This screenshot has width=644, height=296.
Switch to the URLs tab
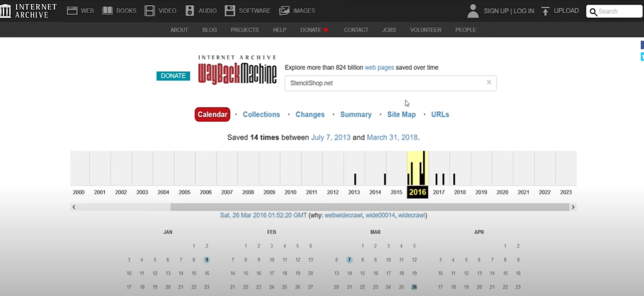tap(440, 114)
